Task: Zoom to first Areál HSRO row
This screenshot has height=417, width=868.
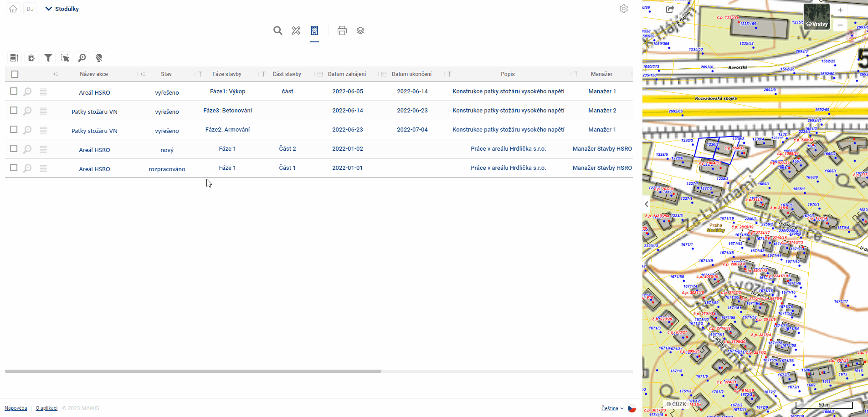Action: [x=28, y=92]
